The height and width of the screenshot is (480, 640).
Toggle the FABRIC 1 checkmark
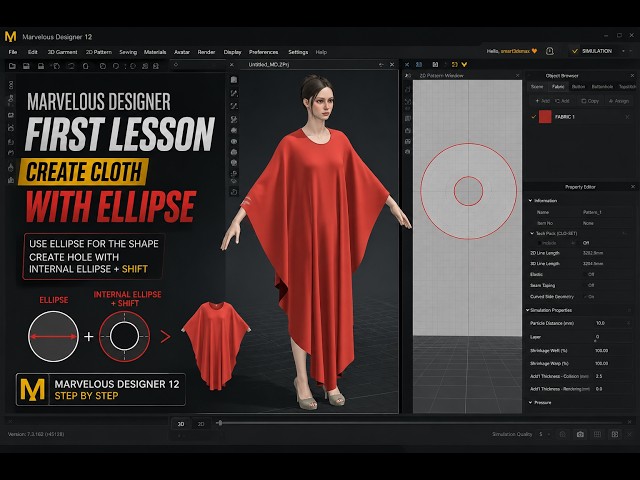[533, 117]
